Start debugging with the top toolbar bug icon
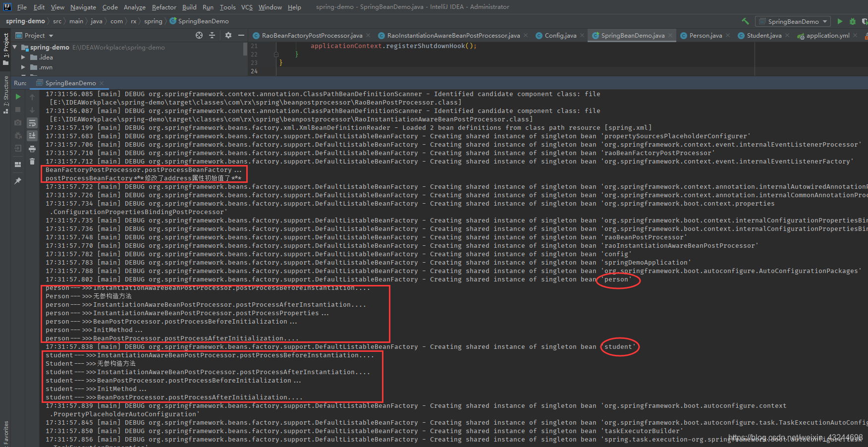 coord(853,21)
